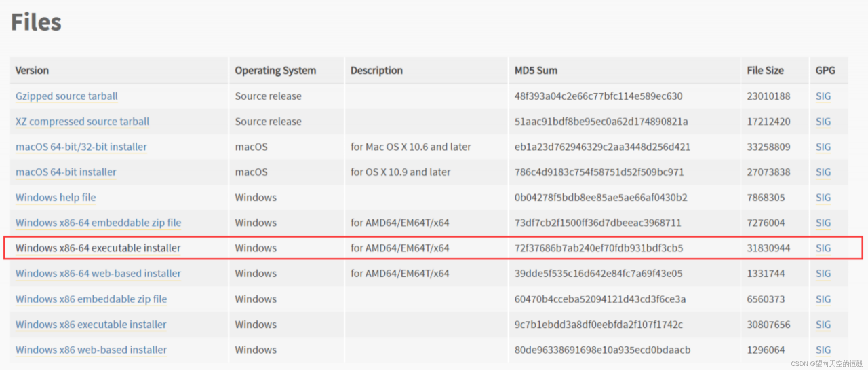Screen dimensions: 868x370
Task: Click SIG for XZ compressed tarball
Action: [x=823, y=122]
